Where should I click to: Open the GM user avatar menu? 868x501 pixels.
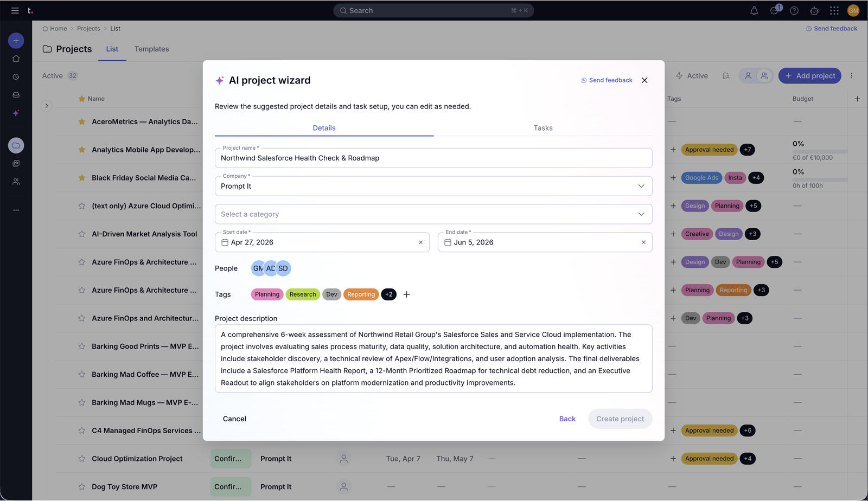click(853, 10)
